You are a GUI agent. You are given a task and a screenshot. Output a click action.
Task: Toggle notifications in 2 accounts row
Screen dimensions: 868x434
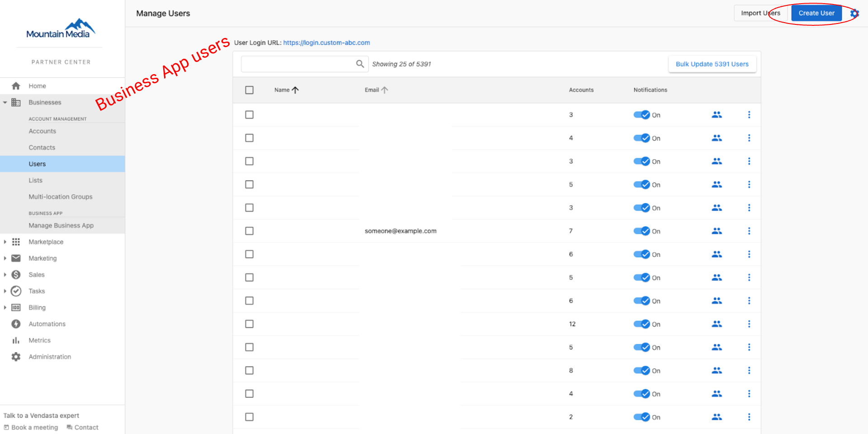pyautogui.click(x=642, y=417)
